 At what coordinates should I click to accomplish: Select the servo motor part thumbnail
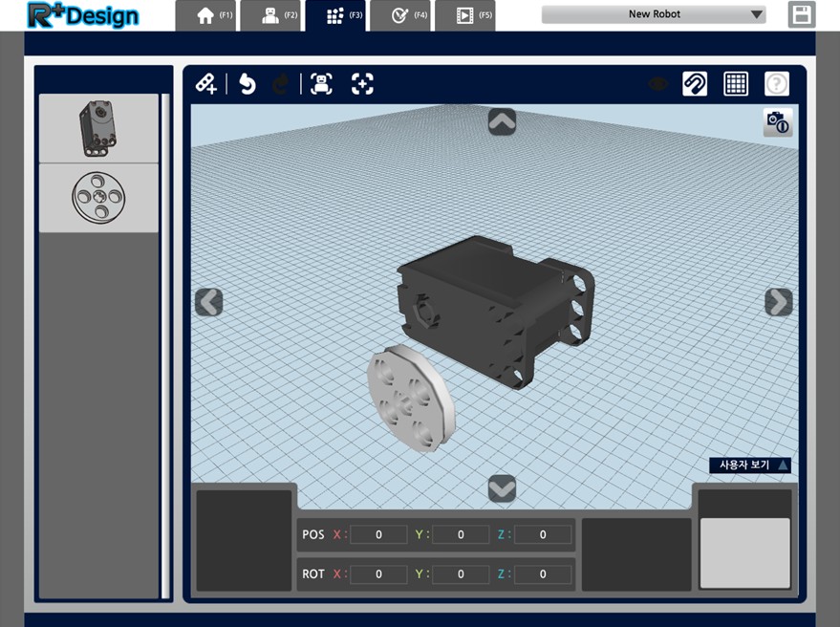point(98,129)
